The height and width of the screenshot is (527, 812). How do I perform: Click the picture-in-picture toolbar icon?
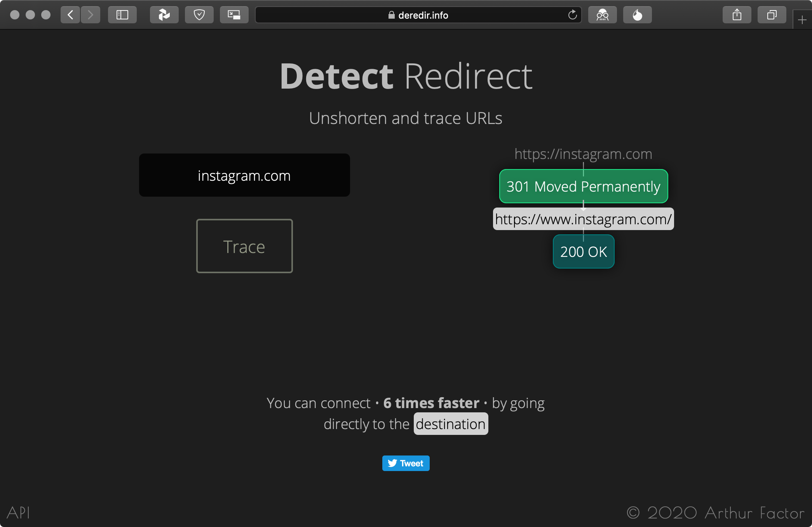click(234, 15)
